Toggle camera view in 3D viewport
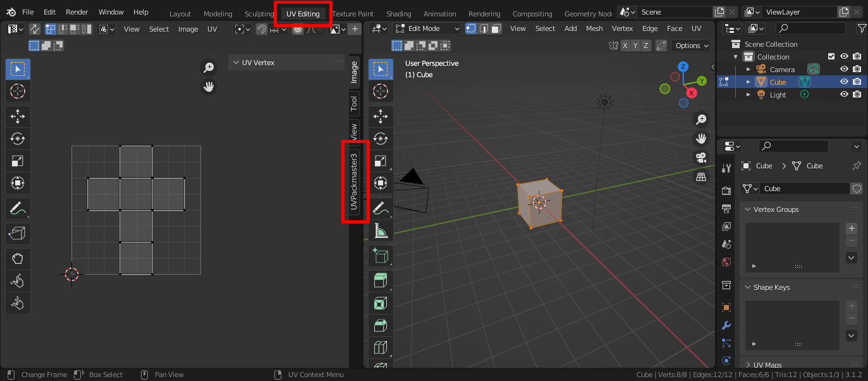The width and height of the screenshot is (868, 381). click(x=701, y=158)
